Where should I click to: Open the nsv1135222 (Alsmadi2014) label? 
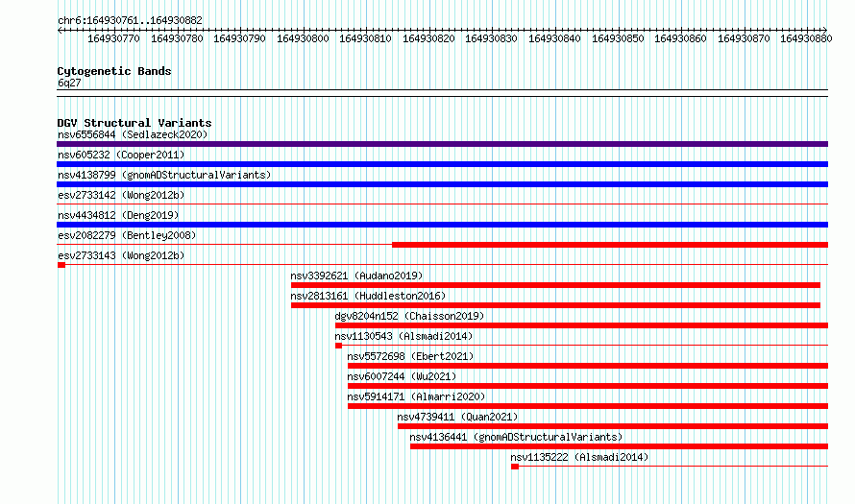pyautogui.click(x=579, y=457)
